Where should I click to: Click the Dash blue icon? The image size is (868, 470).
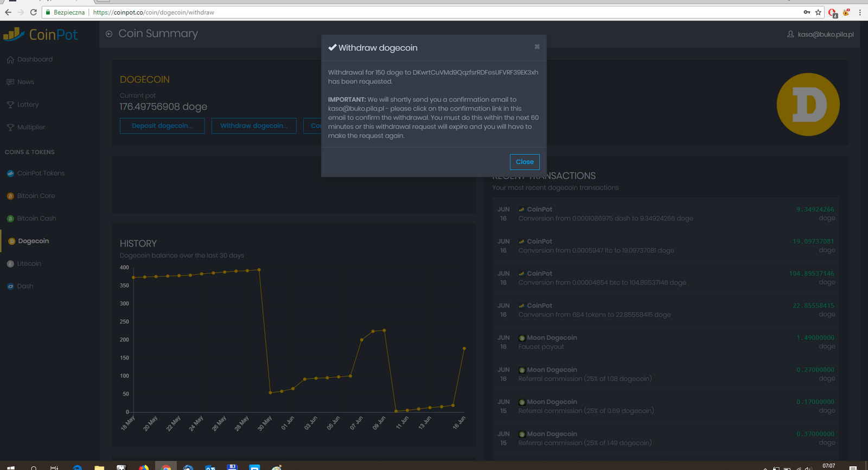tap(10, 286)
